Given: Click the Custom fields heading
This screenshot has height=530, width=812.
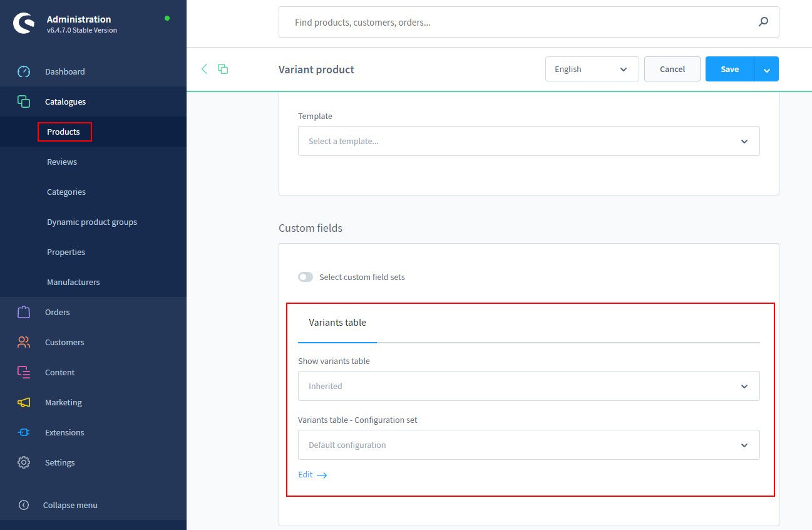Looking at the screenshot, I should [x=311, y=228].
